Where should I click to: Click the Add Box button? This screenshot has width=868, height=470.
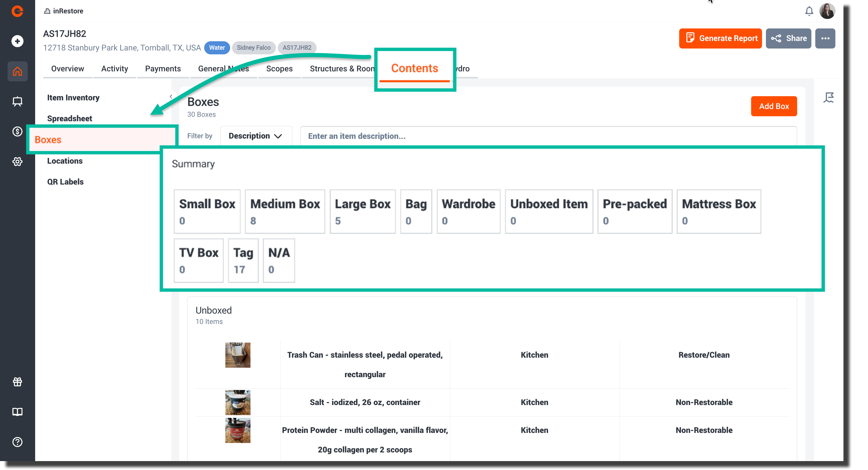774,106
